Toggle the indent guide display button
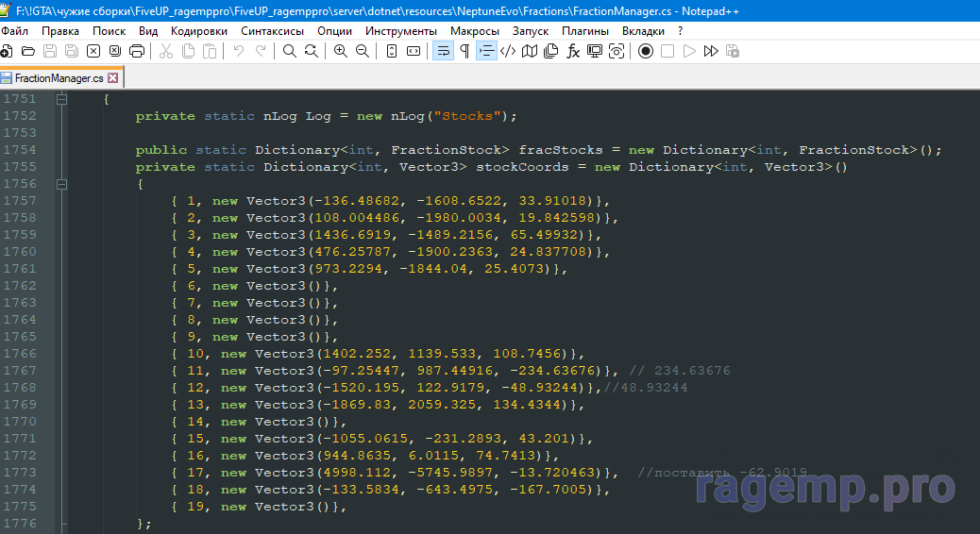This screenshot has height=534, width=980. [x=486, y=51]
